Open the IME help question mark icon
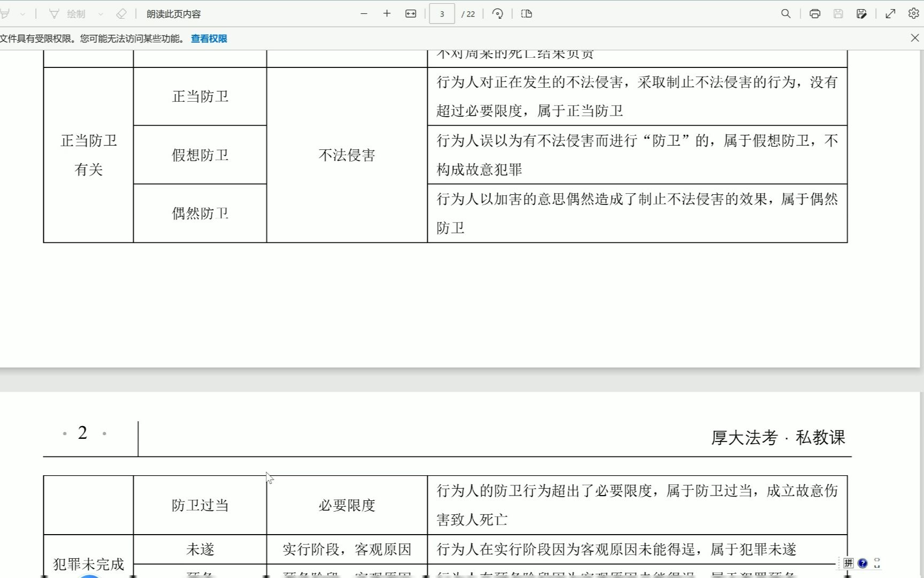Viewport: 924px width, 578px height. pyautogui.click(x=863, y=563)
